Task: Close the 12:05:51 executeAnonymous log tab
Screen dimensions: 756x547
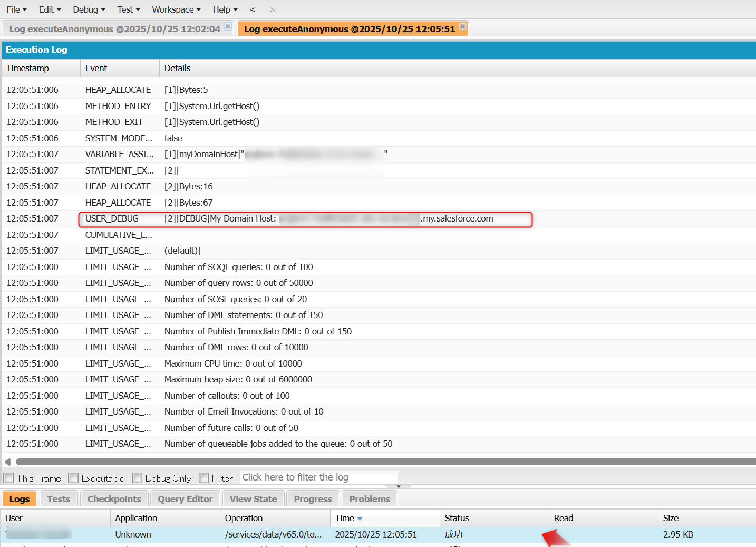Action: pyautogui.click(x=462, y=26)
